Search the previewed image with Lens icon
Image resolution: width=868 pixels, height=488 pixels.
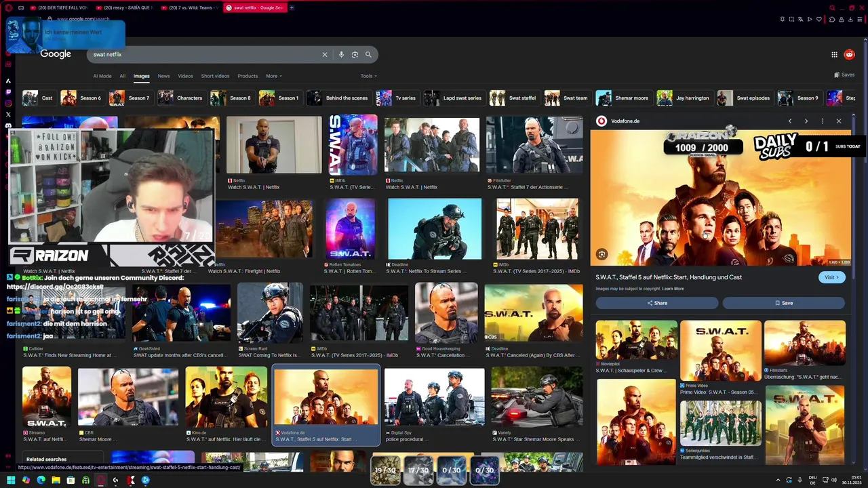click(601, 255)
